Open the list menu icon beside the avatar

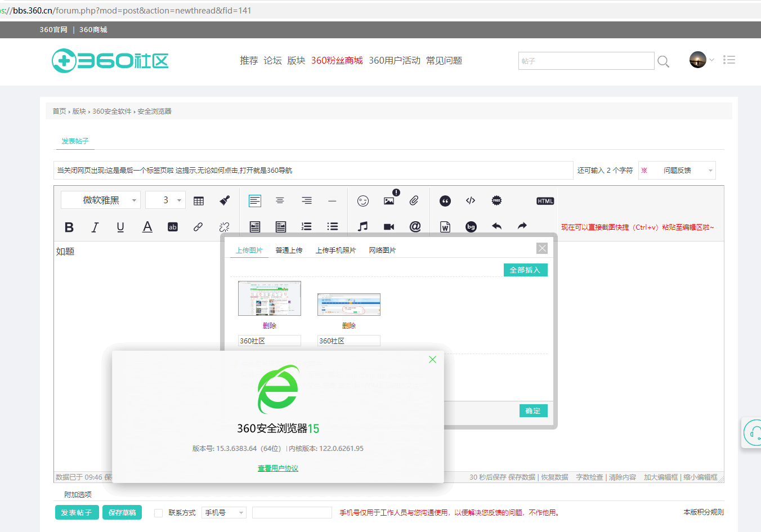tap(729, 60)
